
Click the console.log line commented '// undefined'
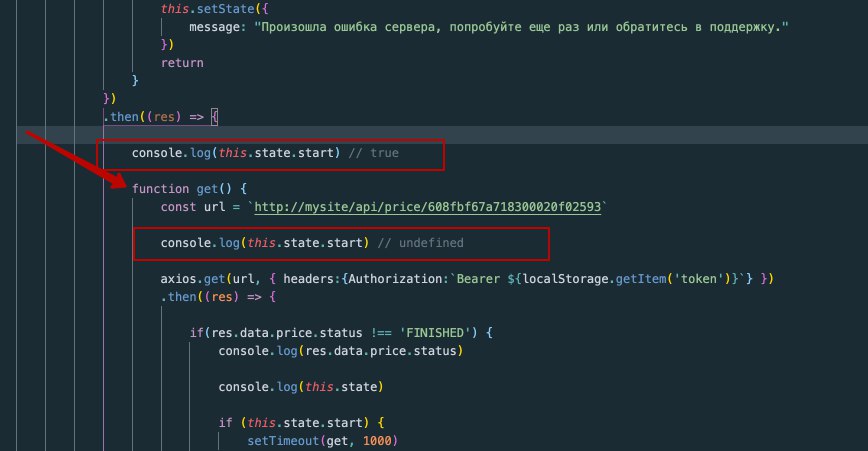tap(312, 243)
